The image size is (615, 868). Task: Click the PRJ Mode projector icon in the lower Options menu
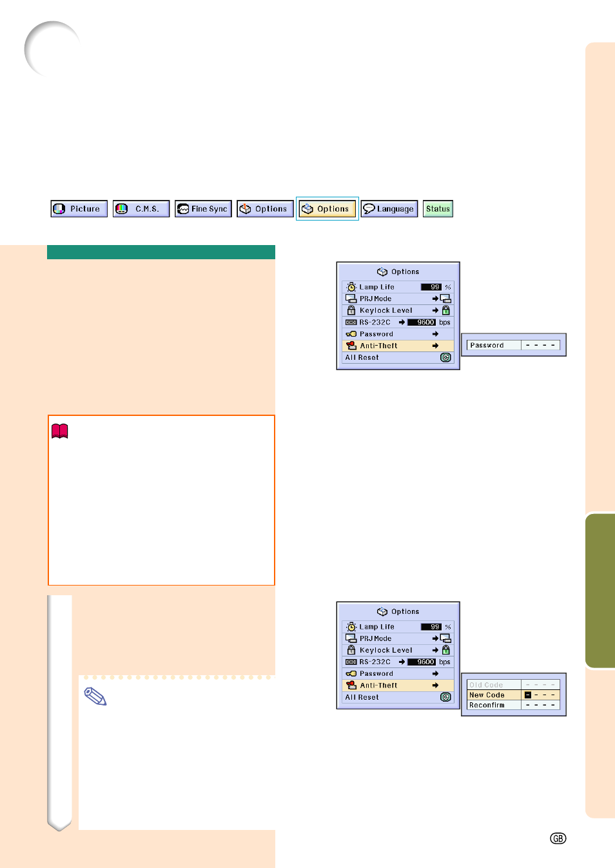coord(351,638)
